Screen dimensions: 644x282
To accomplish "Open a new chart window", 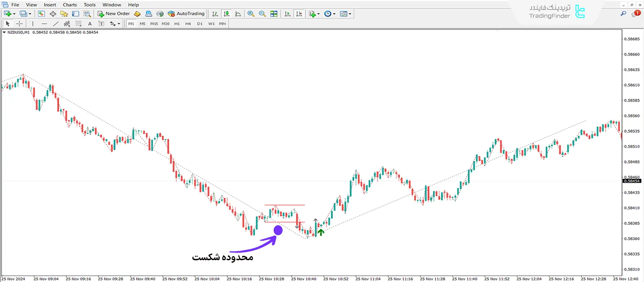I will pos(8,14).
